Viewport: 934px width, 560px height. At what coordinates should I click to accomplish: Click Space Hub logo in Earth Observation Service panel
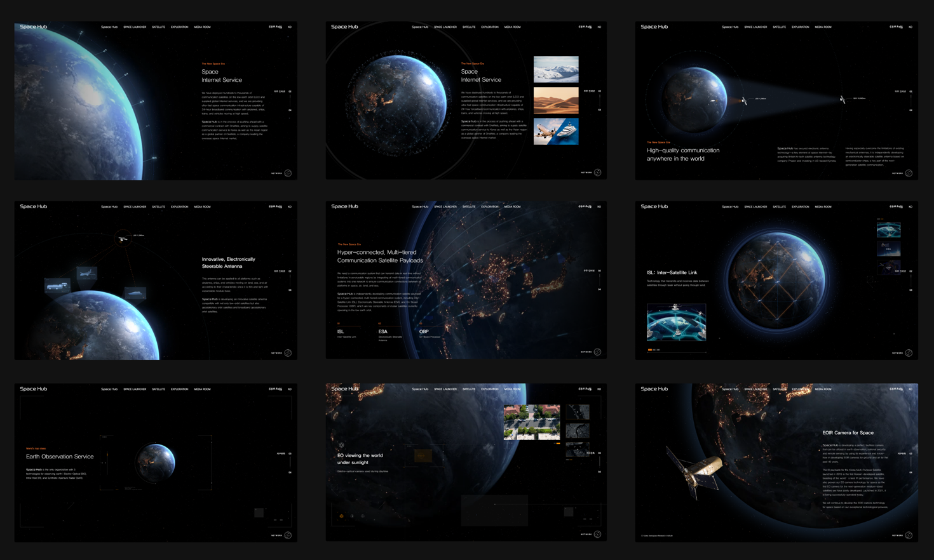34,389
